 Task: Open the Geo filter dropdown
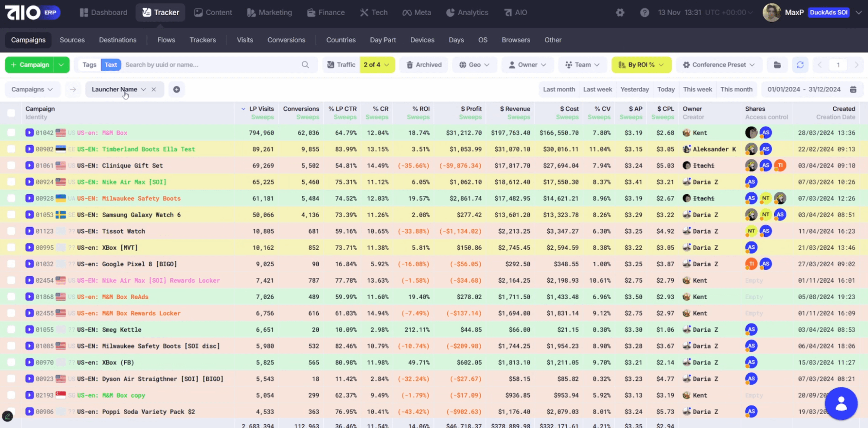[x=474, y=65]
